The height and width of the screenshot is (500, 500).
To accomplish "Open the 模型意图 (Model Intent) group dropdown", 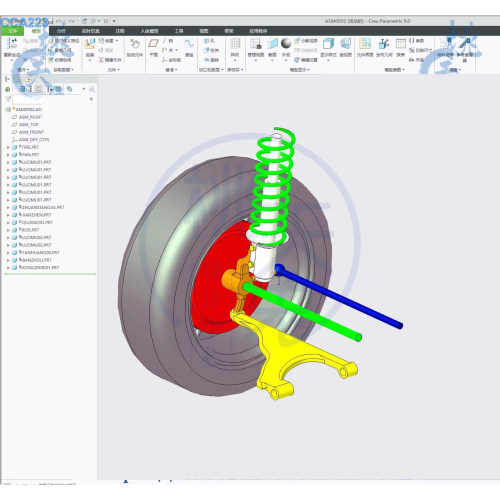I will [394, 70].
